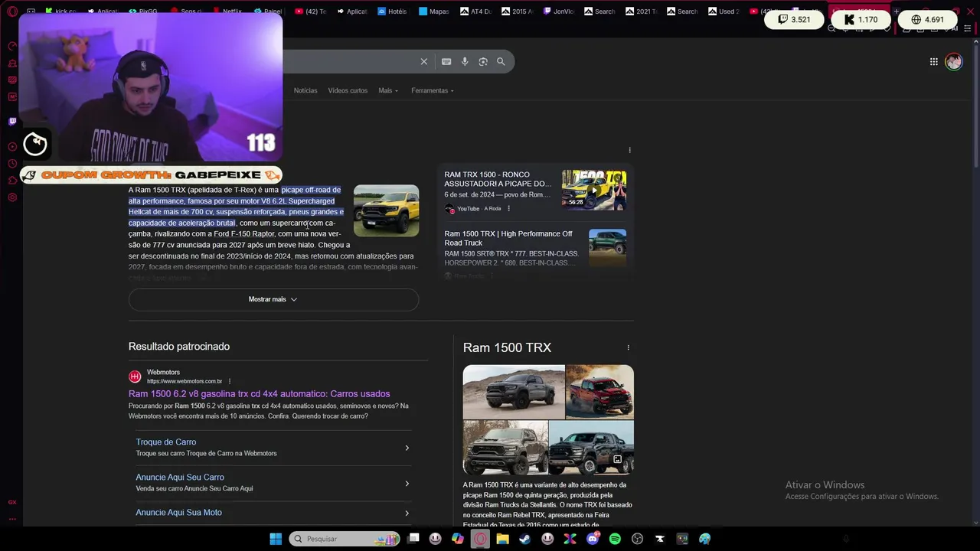
Task: Click the total viewers 4.691 badge
Action: 927,19
